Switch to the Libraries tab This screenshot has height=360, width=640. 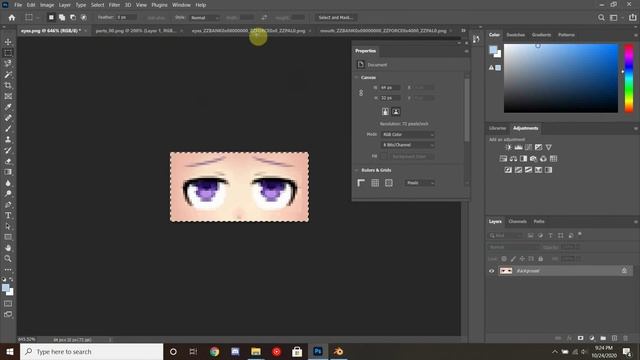[x=498, y=128]
